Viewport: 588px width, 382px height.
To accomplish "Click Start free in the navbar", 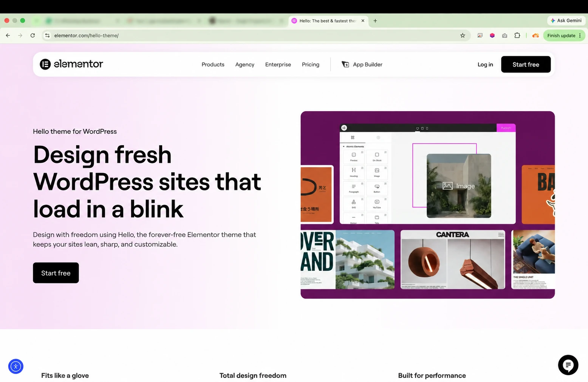I will [x=526, y=65].
